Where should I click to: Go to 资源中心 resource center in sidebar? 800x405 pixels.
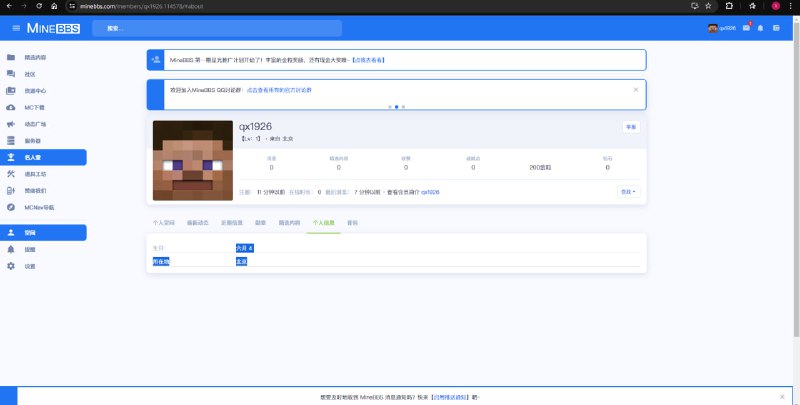(34, 90)
